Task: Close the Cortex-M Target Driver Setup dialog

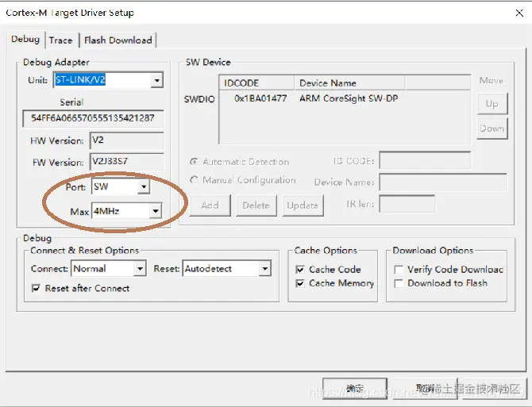Action: tap(519, 13)
